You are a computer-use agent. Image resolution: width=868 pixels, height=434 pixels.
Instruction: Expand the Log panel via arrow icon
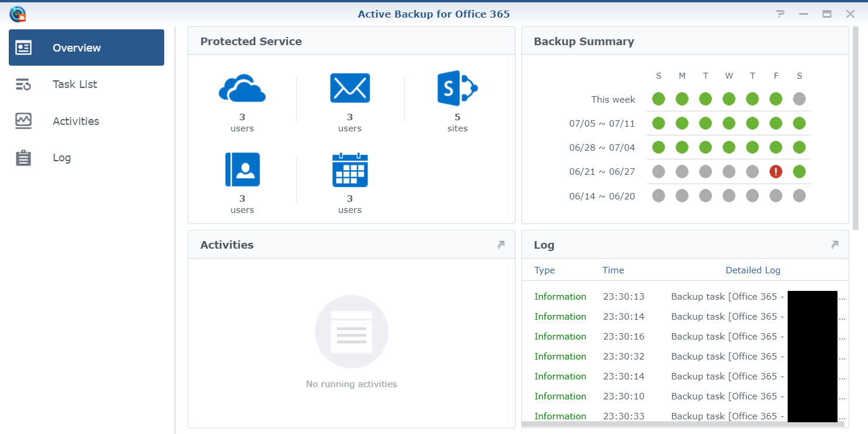835,245
